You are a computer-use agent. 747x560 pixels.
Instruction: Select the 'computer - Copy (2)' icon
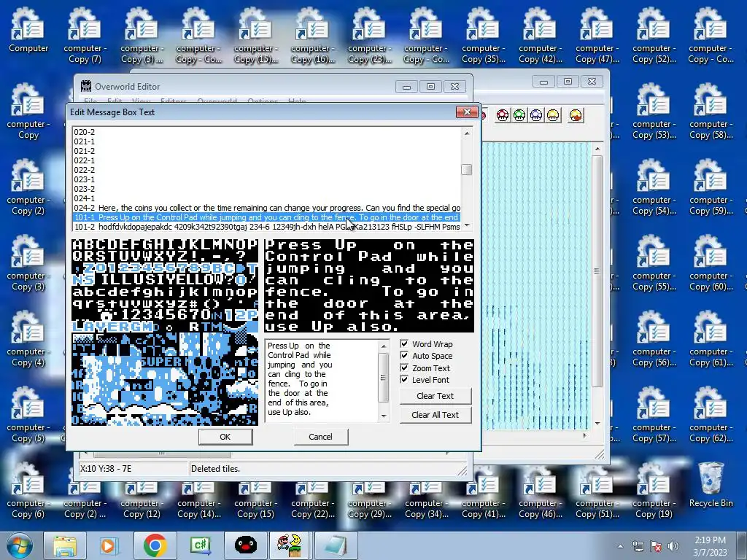point(28,187)
